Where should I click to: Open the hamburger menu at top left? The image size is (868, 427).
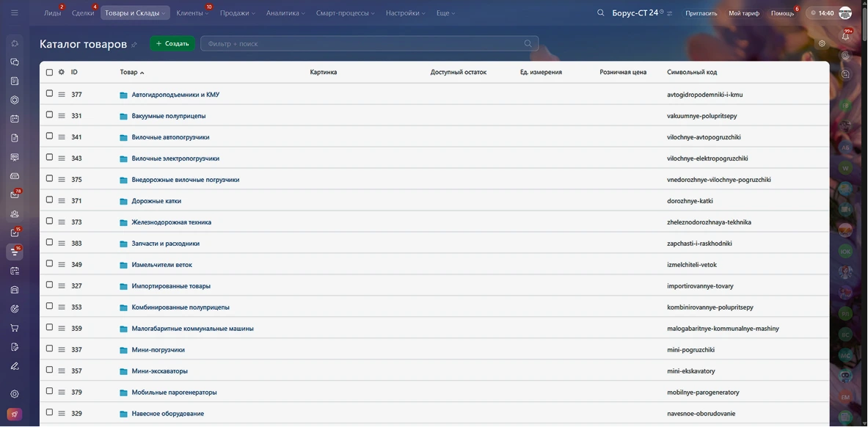coord(15,13)
